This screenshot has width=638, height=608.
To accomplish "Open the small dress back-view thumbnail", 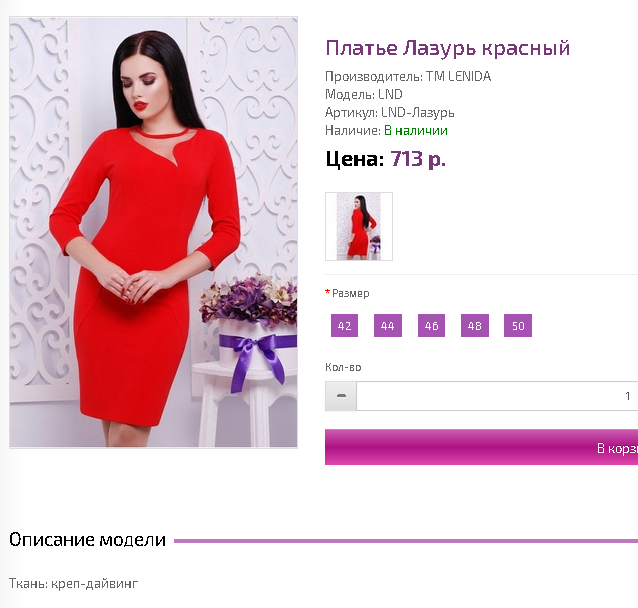I will point(359,226).
